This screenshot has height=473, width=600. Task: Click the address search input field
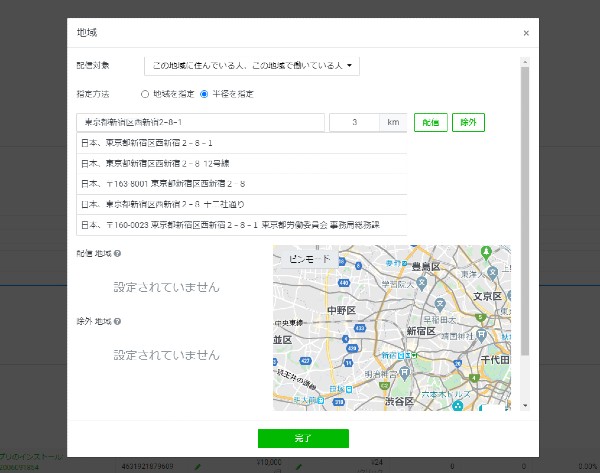pyautogui.click(x=200, y=122)
